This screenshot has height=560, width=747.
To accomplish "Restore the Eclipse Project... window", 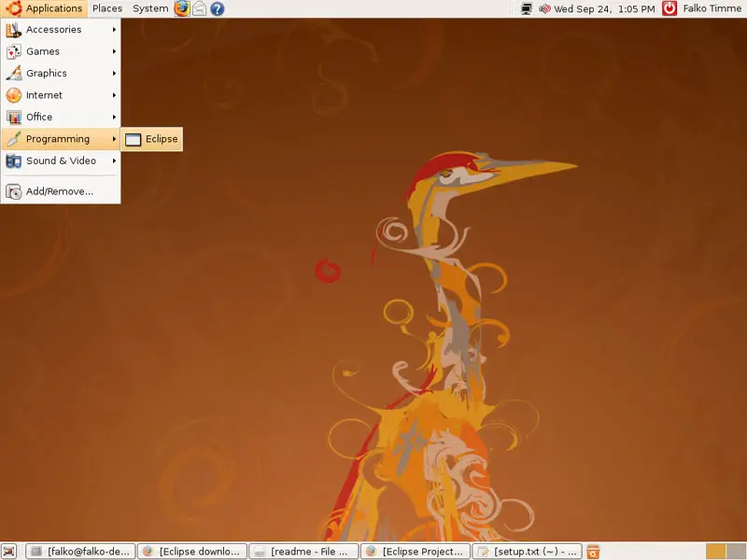I will pyautogui.click(x=416, y=552).
